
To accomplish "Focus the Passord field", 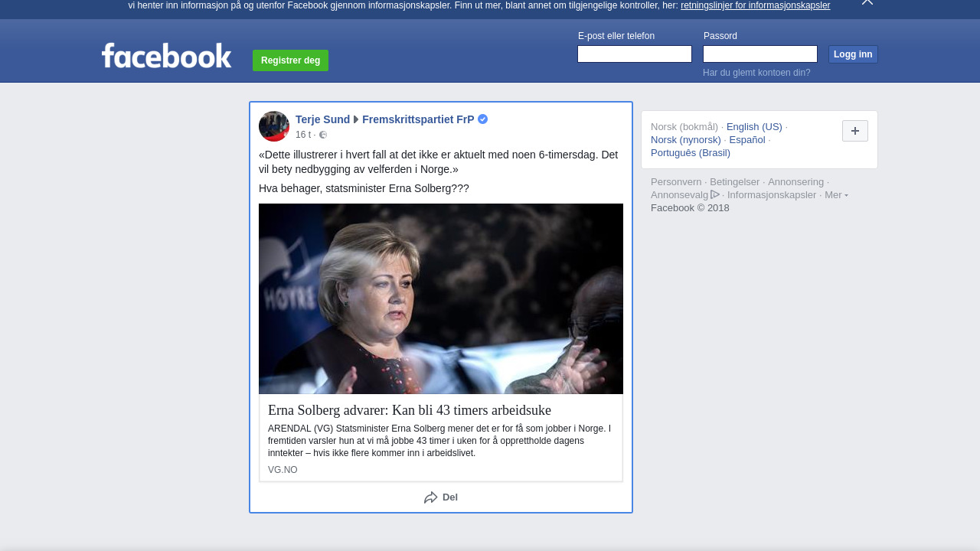I will click(x=760, y=54).
